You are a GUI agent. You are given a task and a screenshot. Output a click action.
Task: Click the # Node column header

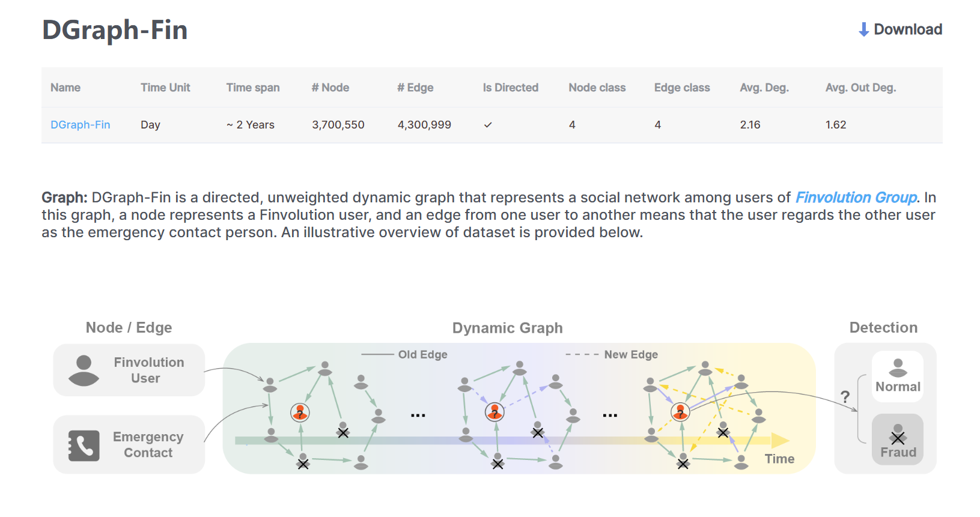[330, 88]
